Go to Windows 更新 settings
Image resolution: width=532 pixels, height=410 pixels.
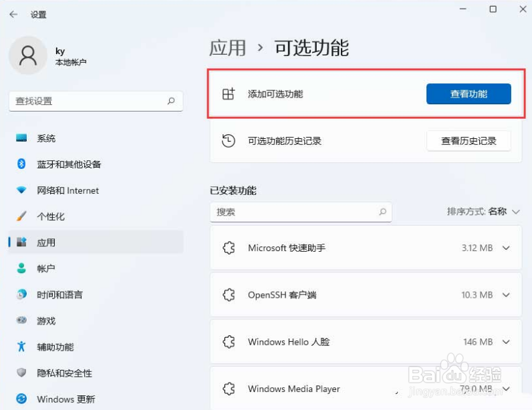pyautogui.click(x=96, y=399)
